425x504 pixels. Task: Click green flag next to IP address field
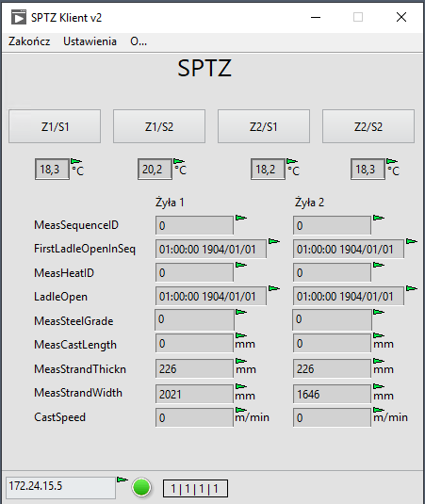(122, 480)
